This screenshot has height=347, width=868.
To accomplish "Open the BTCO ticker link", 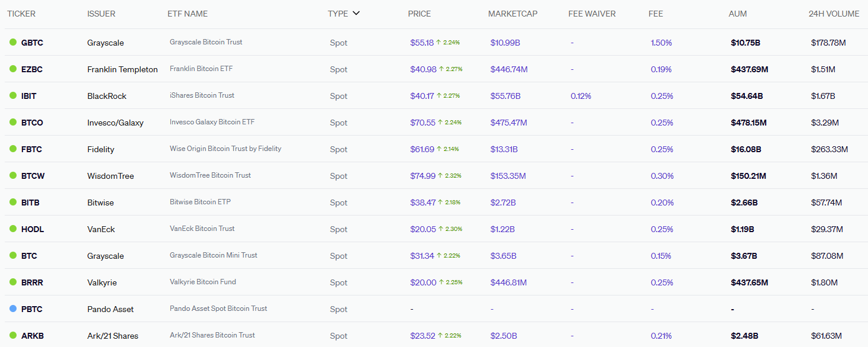I will pyautogui.click(x=32, y=123).
